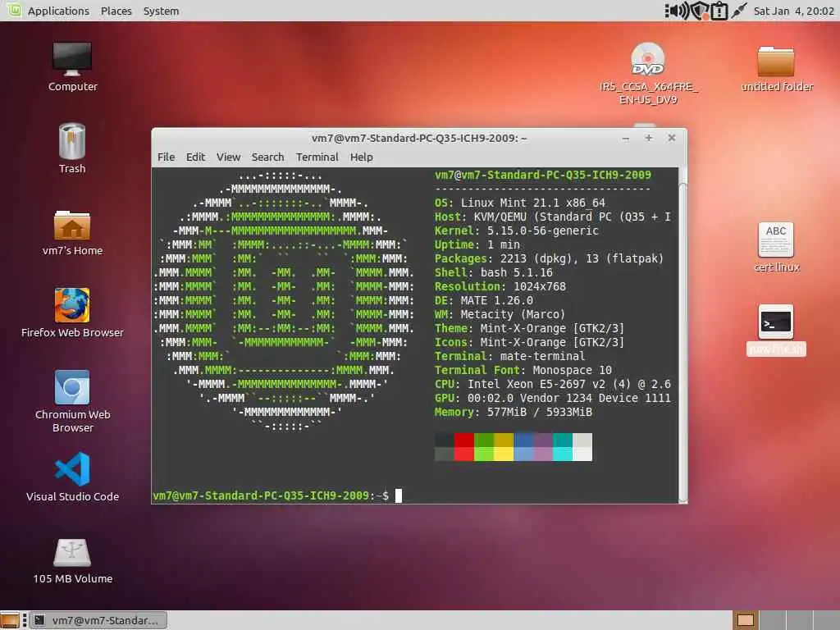The image size is (840, 630).
Task: Switch to the third workspace in switcher
Action: coord(799,620)
